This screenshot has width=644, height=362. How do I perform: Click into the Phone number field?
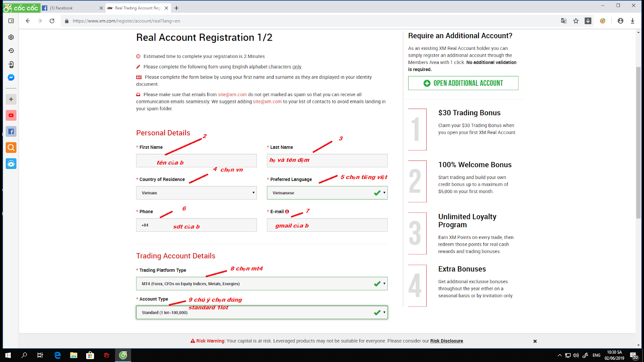click(x=196, y=225)
